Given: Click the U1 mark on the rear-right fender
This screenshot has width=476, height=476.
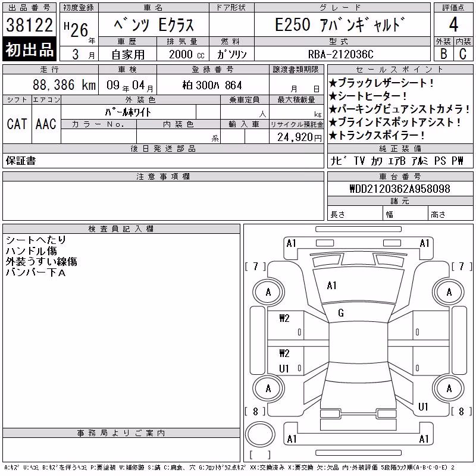Looking at the screenshot, I should click(x=423, y=407).
